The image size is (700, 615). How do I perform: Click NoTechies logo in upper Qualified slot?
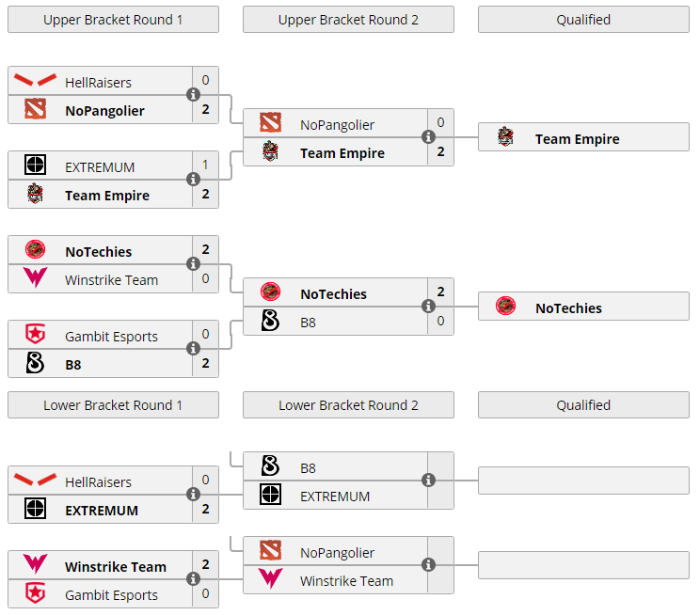point(506,307)
